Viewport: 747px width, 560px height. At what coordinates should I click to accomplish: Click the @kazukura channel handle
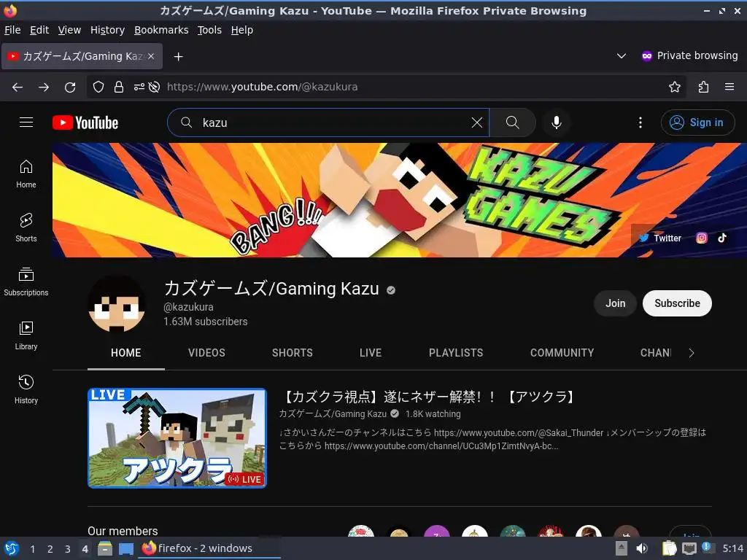tap(188, 307)
